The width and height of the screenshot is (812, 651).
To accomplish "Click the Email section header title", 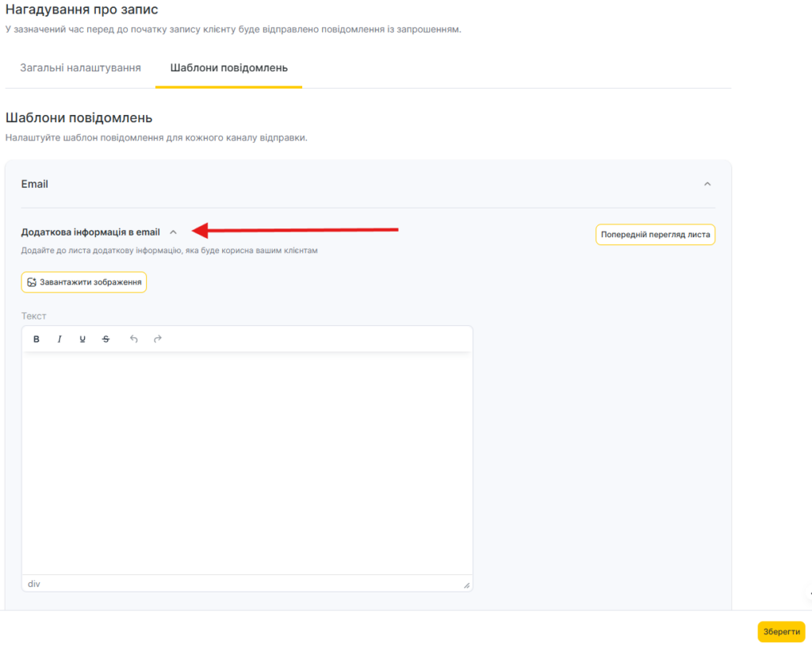I will pos(35,184).
